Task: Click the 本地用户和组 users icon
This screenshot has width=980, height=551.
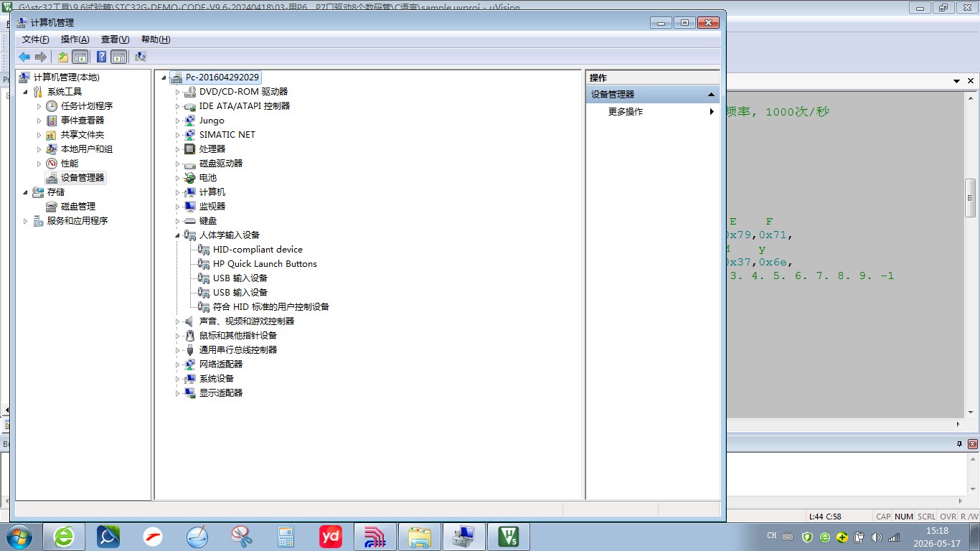Action: (52, 149)
